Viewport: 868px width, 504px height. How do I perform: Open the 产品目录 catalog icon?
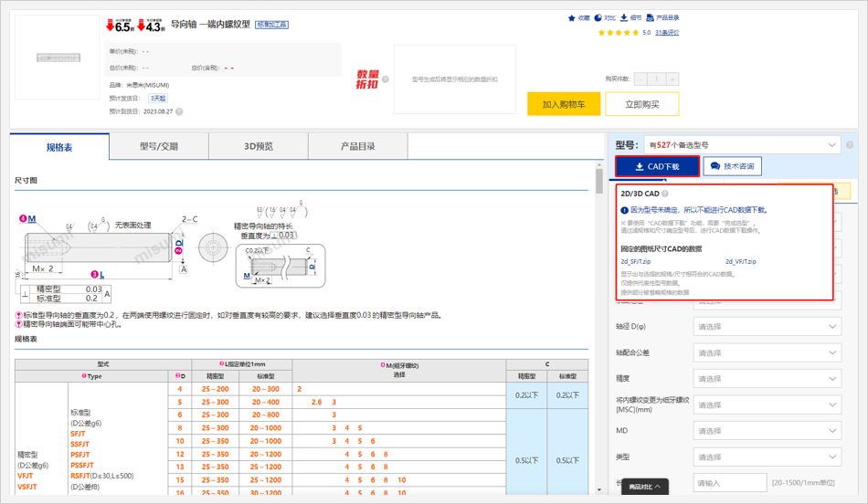[650, 17]
